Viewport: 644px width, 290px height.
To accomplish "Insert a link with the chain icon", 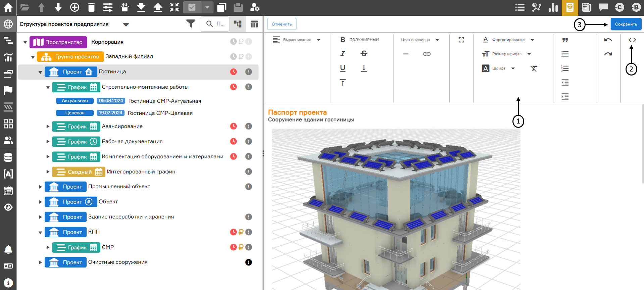I will pyautogui.click(x=427, y=54).
